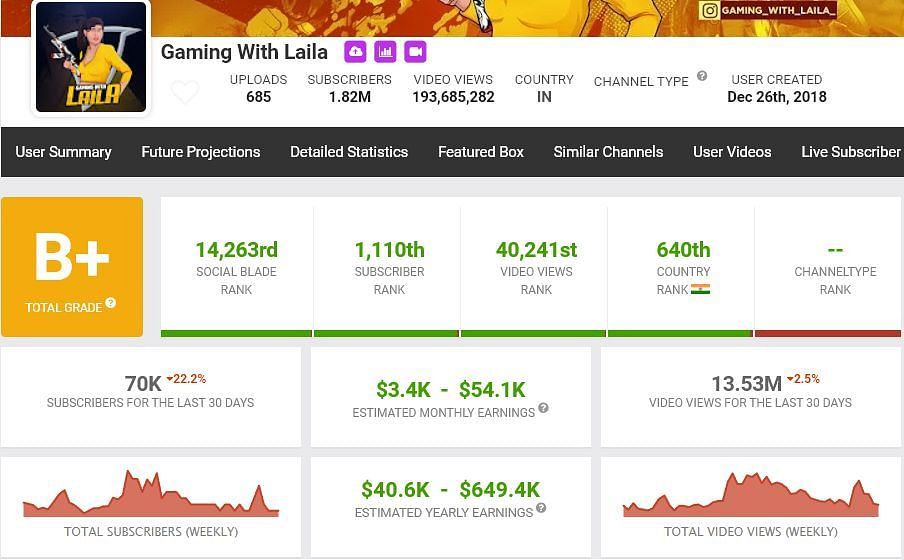The width and height of the screenshot is (904, 560).
Task: Click the Instagram icon in the banner
Action: pyautogui.click(x=710, y=10)
